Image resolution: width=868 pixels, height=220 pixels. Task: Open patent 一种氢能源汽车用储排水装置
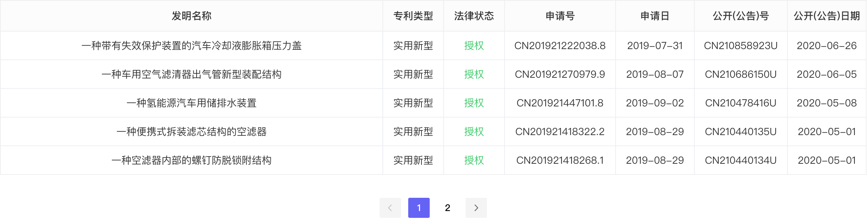point(191,103)
